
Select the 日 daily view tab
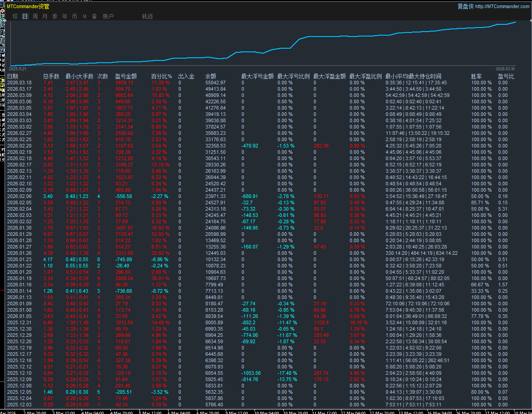pyautogui.click(x=25, y=16)
